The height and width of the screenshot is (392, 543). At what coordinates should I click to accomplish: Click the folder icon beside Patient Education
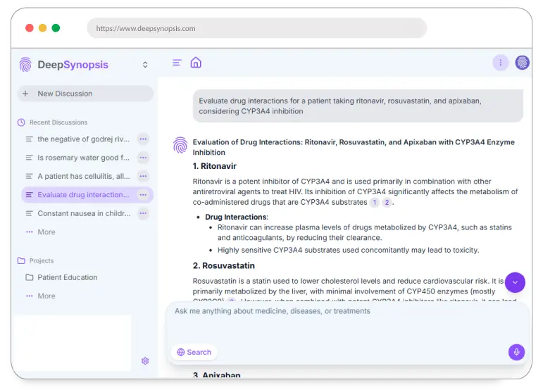coord(30,277)
